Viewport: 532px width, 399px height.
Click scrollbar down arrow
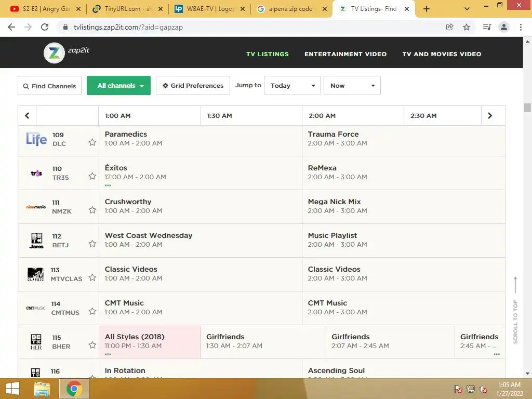527,374
